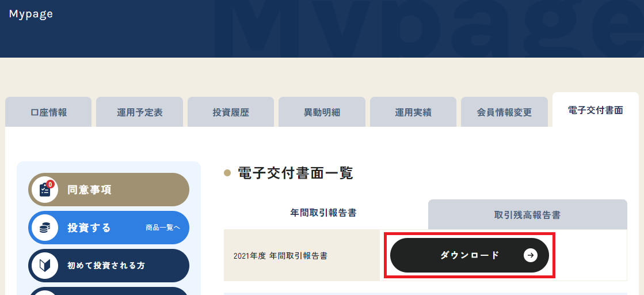The width and height of the screenshot is (644, 295).
Task: Click the coin stack icon beside 投資する
Action: (x=45, y=228)
